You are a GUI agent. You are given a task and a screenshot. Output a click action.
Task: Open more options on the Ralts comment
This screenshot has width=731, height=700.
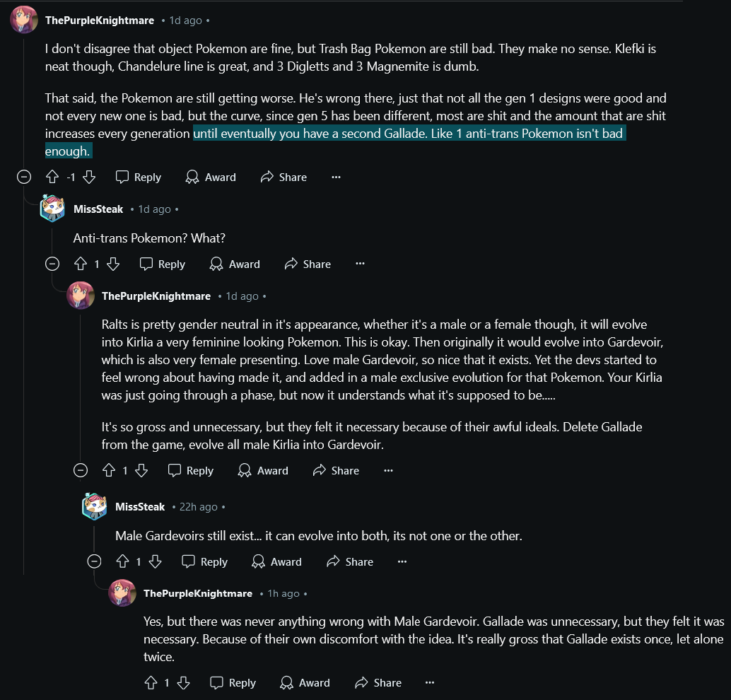tap(388, 470)
